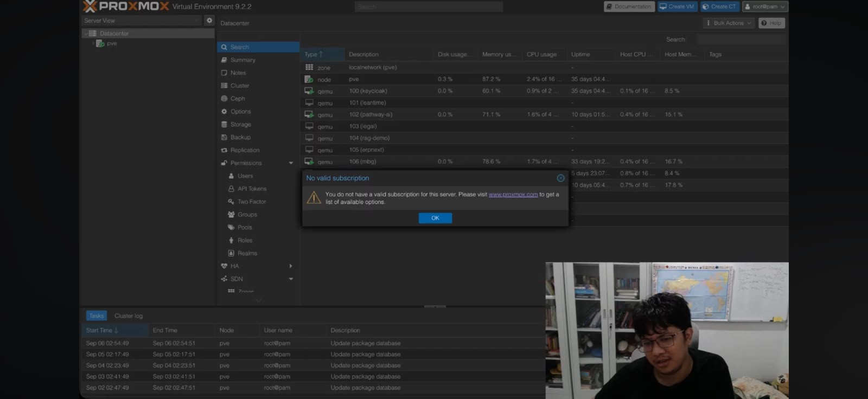
Task: Open the Bulk Actions dropdown
Action: (729, 23)
